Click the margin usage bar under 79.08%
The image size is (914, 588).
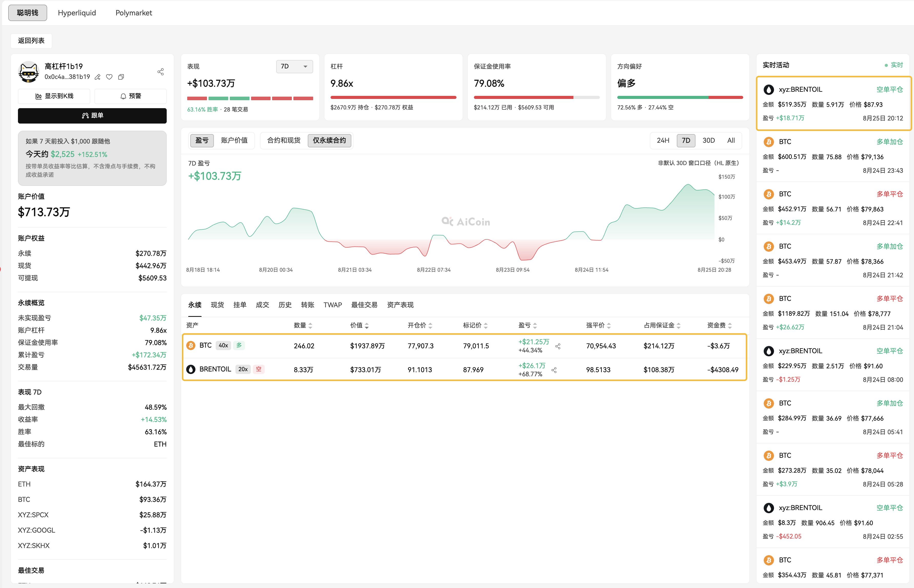pyautogui.click(x=537, y=97)
